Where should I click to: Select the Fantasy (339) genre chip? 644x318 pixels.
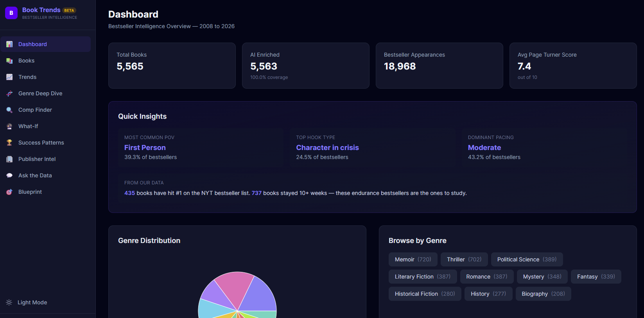(x=596, y=277)
